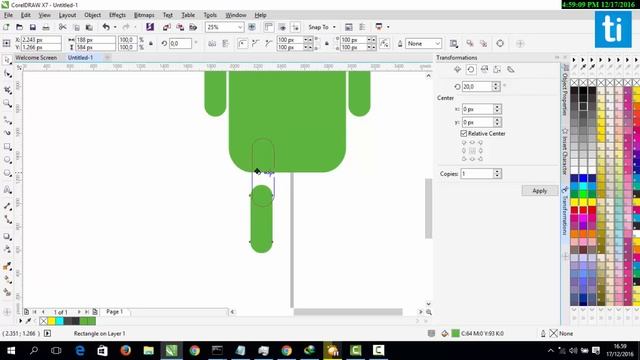Image resolution: width=640 pixels, height=360 pixels.
Task: Click the vertical scrollbar of the canvas
Action: pos(428,208)
